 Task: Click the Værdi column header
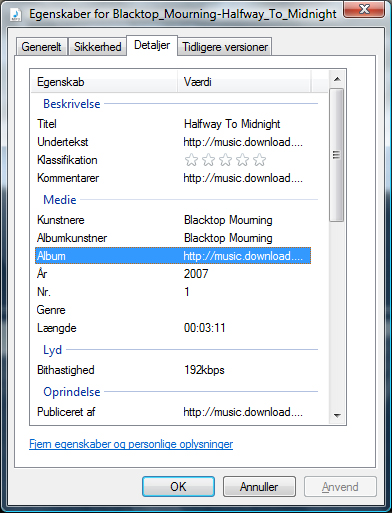[x=244, y=82]
